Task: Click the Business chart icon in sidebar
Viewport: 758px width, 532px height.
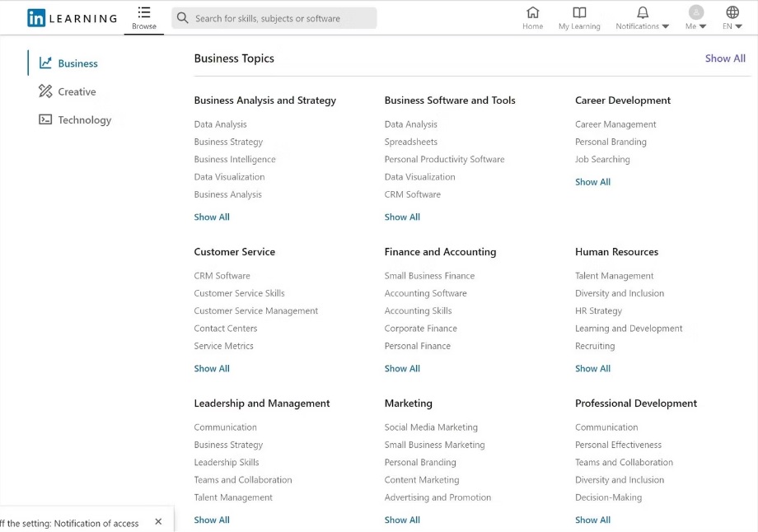Action: pyautogui.click(x=45, y=63)
